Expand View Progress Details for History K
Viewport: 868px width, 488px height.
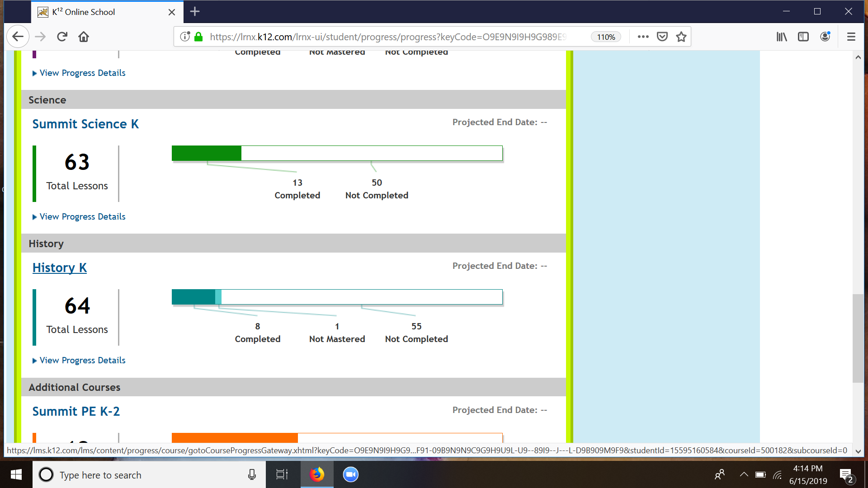[79, 361]
